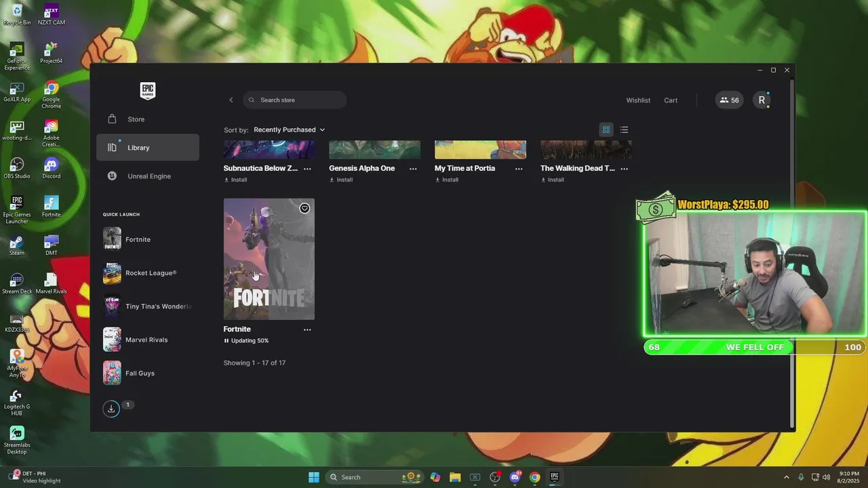The height and width of the screenshot is (488, 868).
Task: Click 'Showing 1 - 17 of 17' text
Action: tap(254, 363)
